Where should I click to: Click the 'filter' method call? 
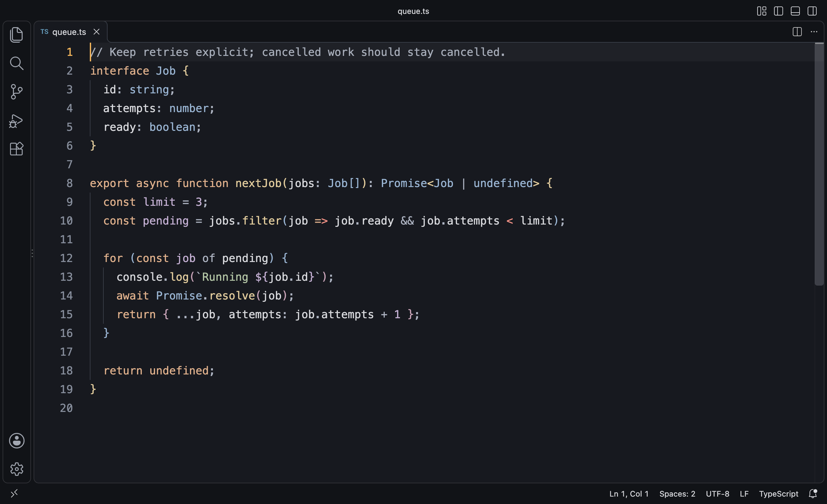[x=262, y=221]
